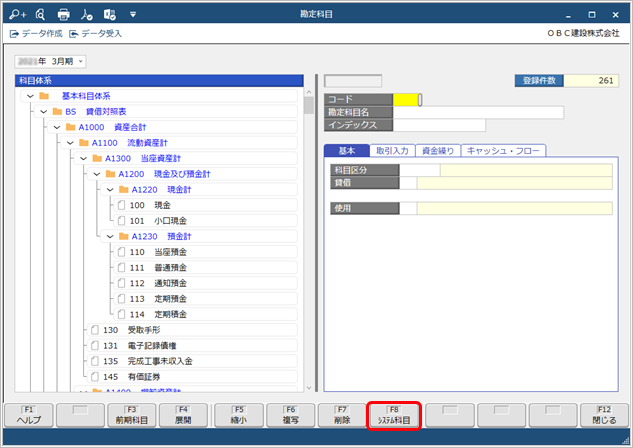Screen dimensions: 633x448
Task: Open the title bar dropdown arrow
Action: point(133,15)
